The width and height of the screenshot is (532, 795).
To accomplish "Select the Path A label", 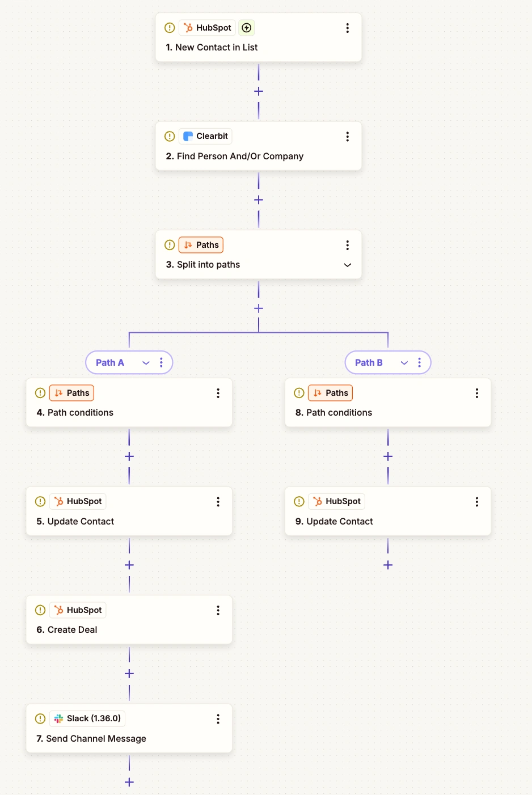I will tap(110, 363).
